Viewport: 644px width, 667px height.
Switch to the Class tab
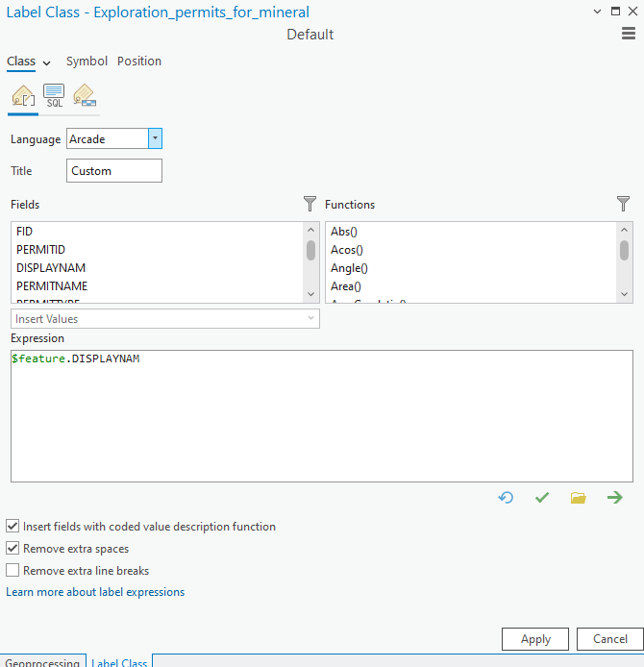(21, 62)
